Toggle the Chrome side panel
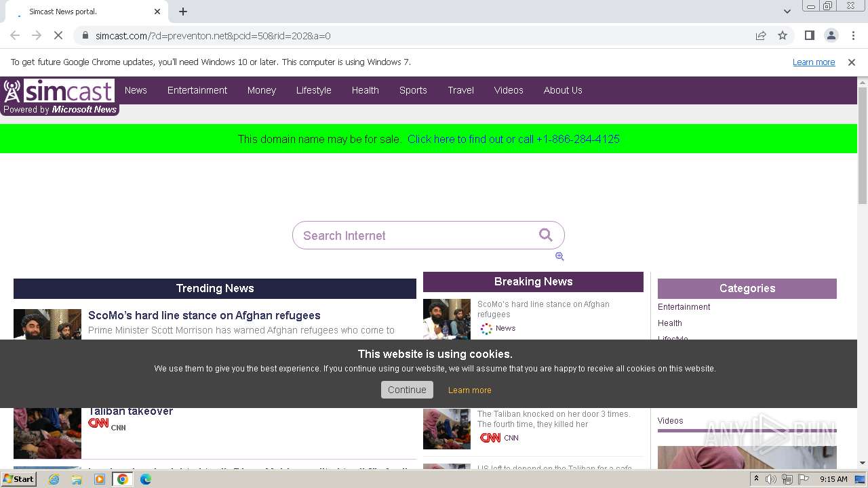 pos(810,35)
